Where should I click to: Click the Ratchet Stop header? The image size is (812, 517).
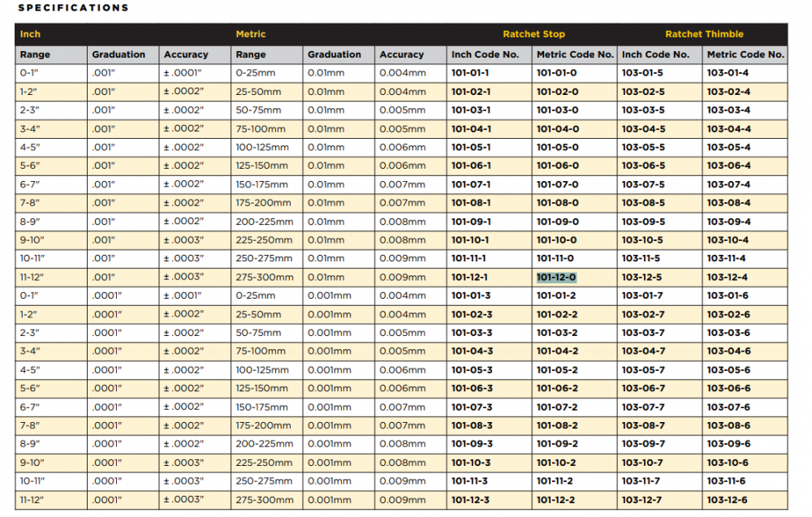click(x=533, y=34)
